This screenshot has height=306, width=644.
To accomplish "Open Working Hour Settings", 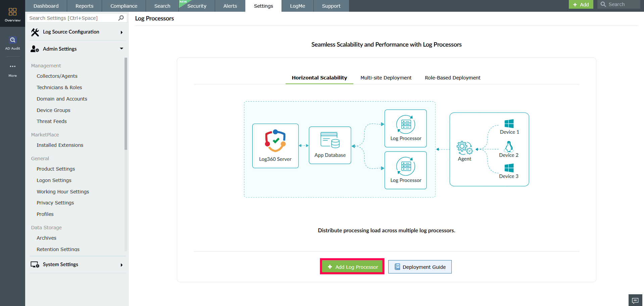I will (x=63, y=192).
